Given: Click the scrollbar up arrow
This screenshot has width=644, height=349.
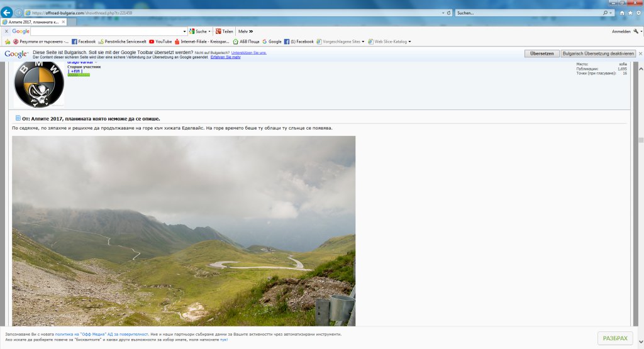Looking at the screenshot, I should pyautogui.click(x=641, y=69).
